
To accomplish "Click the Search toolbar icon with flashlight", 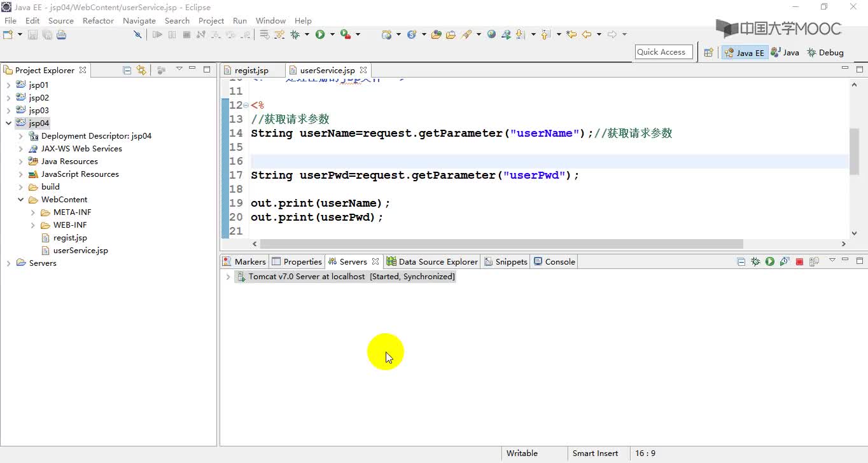I will 466,34.
